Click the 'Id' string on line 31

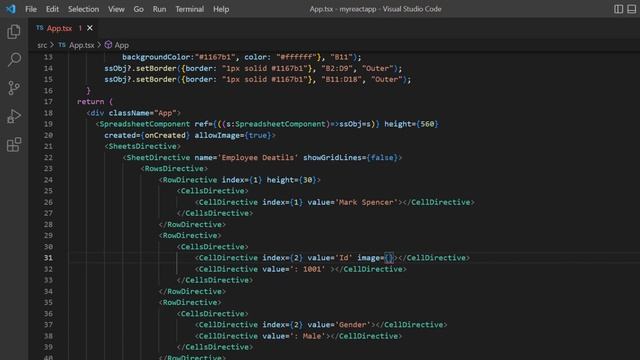click(x=344, y=258)
